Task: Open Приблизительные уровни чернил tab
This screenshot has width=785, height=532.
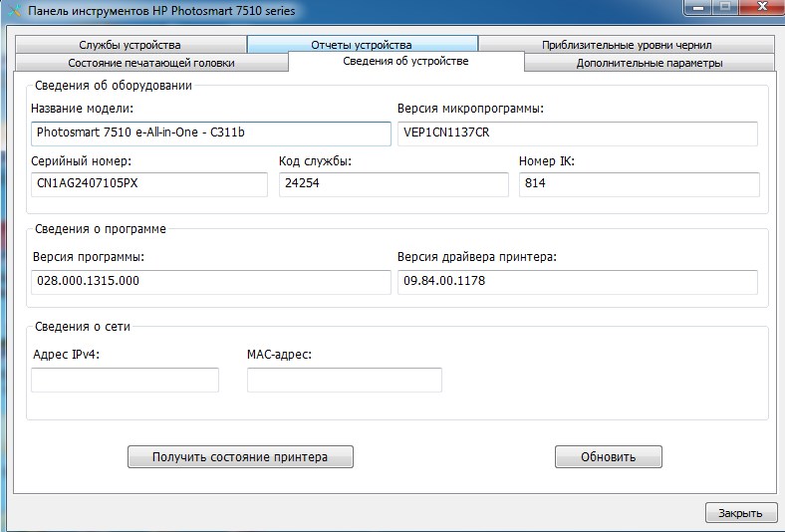Action: click(627, 45)
